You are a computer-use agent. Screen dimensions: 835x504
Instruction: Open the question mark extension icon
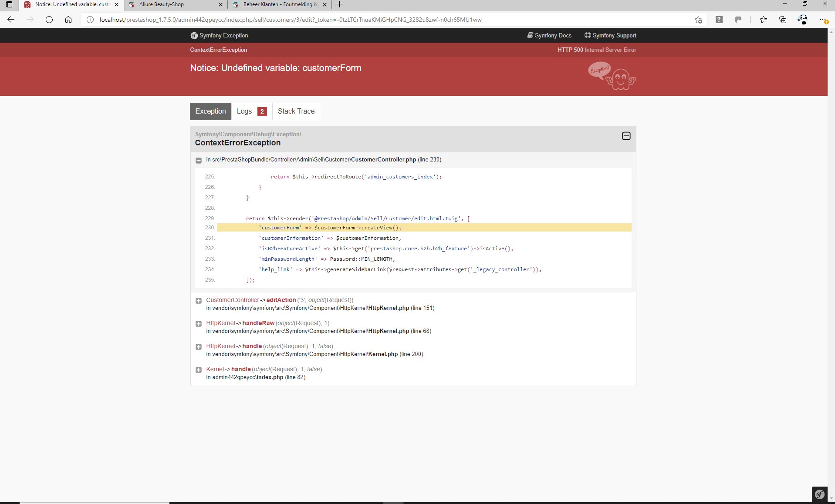click(x=719, y=20)
